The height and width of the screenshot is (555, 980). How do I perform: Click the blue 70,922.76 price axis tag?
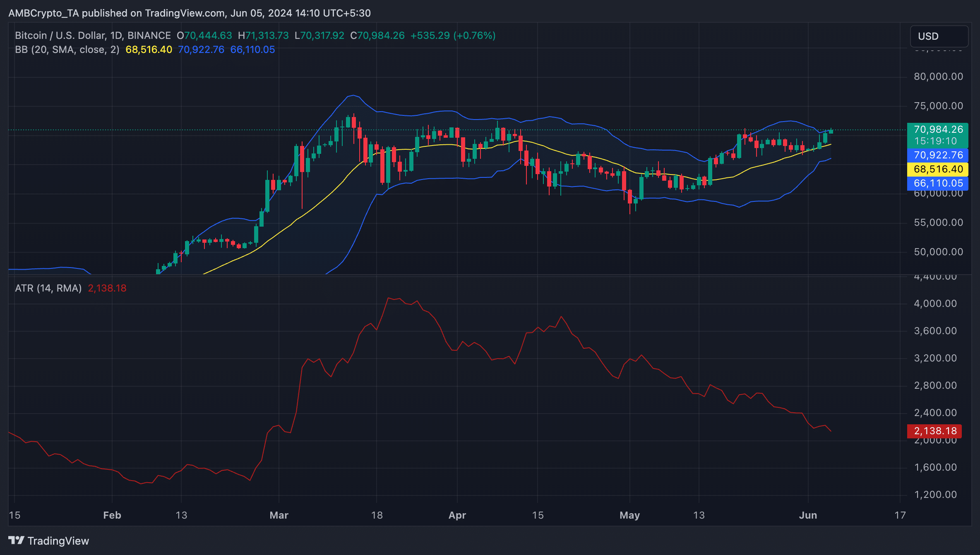937,155
